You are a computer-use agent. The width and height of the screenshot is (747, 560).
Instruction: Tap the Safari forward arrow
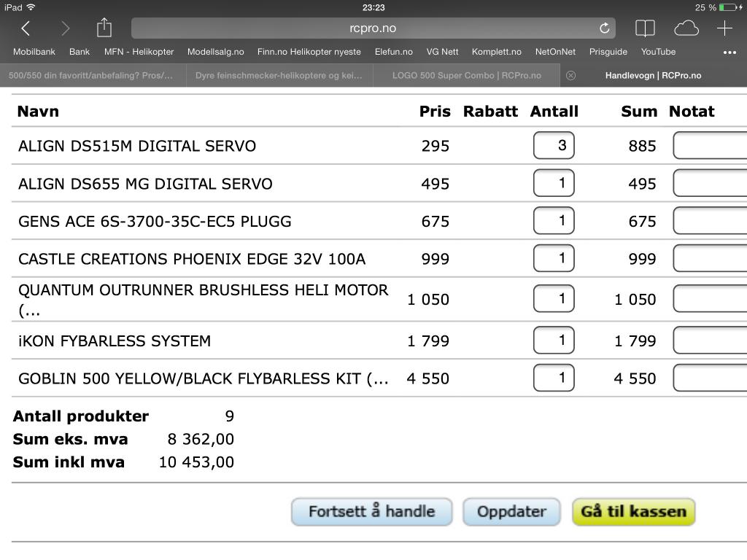66,28
